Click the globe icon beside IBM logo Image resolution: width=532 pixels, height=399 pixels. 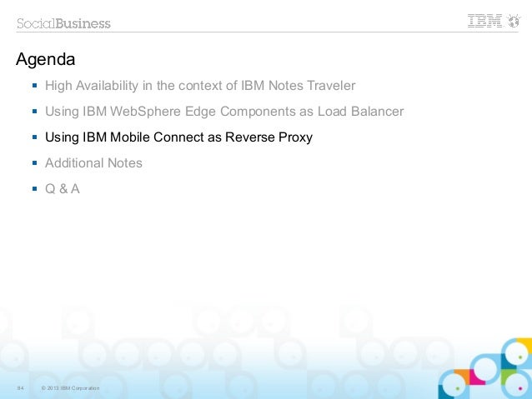pos(514,21)
